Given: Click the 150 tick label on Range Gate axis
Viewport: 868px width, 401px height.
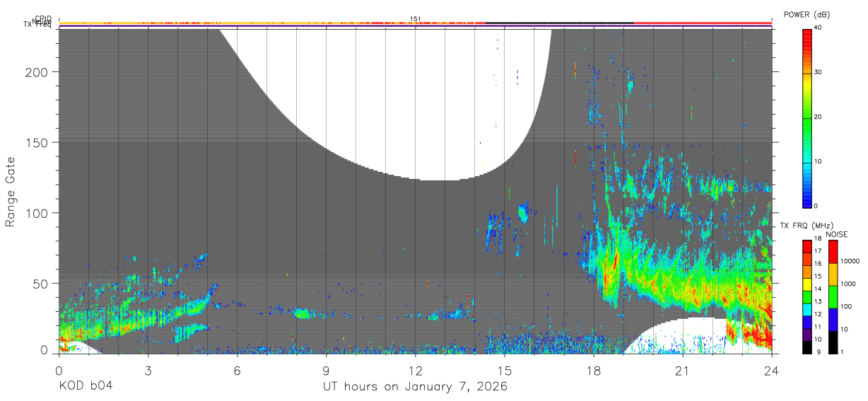Looking at the screenshot, I should (x=38, y=142).
